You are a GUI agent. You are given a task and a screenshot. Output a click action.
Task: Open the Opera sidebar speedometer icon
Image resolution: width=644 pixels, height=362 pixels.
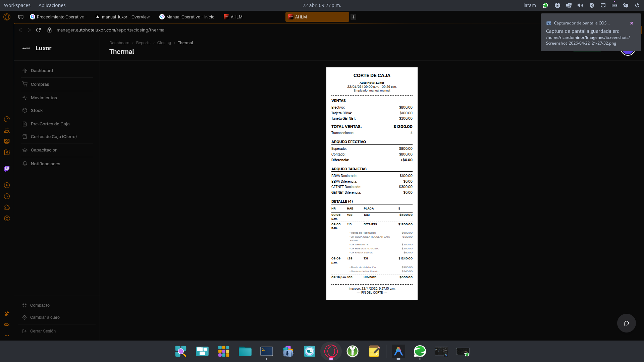click(7, 119)
